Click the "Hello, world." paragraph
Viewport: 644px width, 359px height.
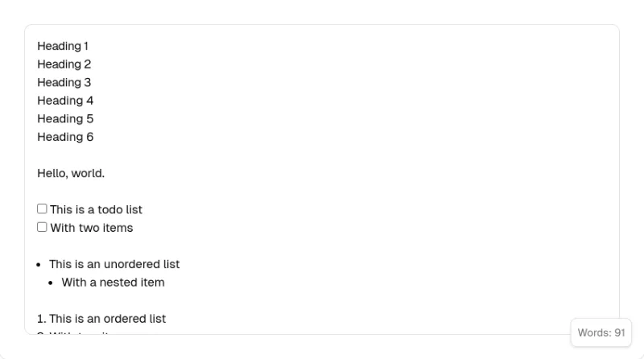71,173
